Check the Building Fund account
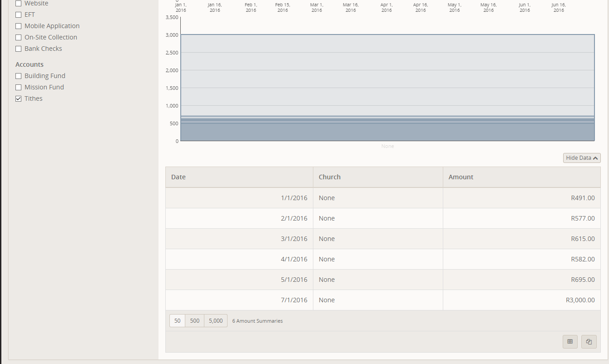This screenshot has width=609, height=364. tap(19, 76)
